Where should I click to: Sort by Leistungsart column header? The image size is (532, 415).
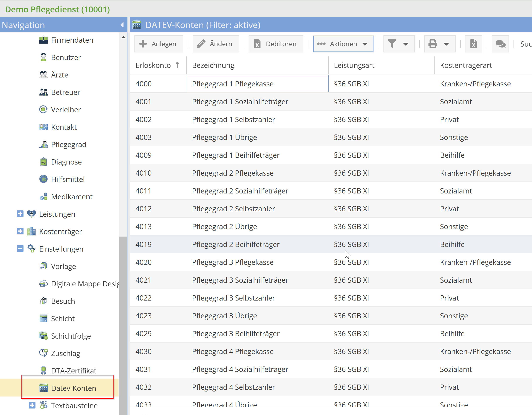click(381, 65)
